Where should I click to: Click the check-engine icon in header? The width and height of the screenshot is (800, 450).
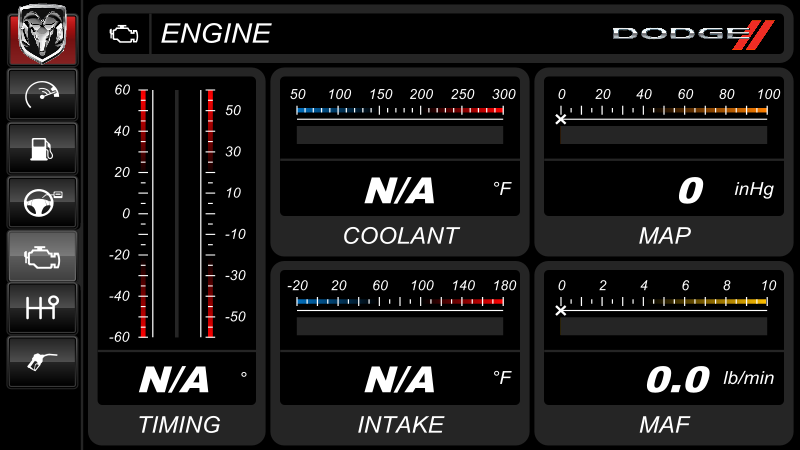(124, 34)
